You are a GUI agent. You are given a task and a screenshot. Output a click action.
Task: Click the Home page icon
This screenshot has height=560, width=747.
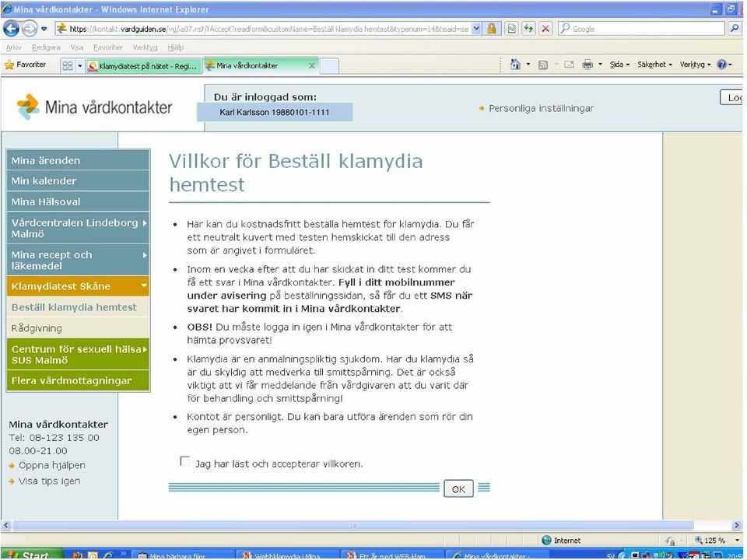(515, 65)
